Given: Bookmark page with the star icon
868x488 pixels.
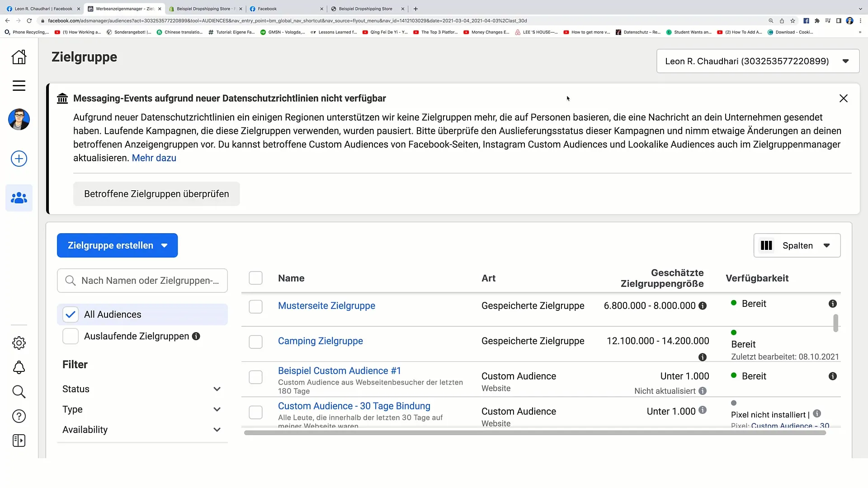Looking at the screenshot, I should click(793, 21).
